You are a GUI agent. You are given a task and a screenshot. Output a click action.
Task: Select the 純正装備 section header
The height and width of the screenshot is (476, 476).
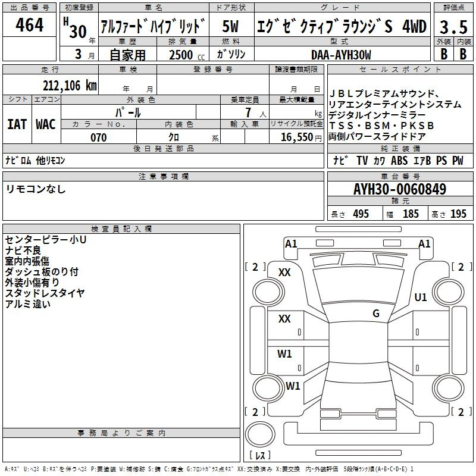tap(400, 148)
